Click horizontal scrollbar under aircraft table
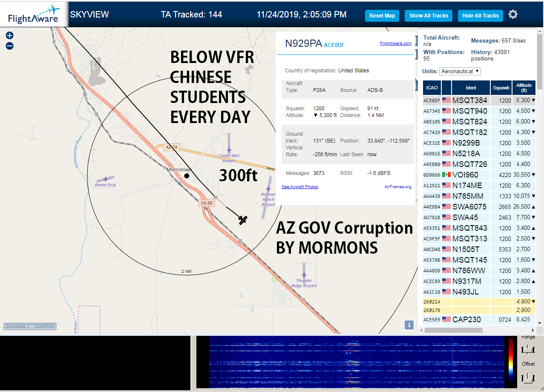The image size is (544, 392). (x=454, y=330)
